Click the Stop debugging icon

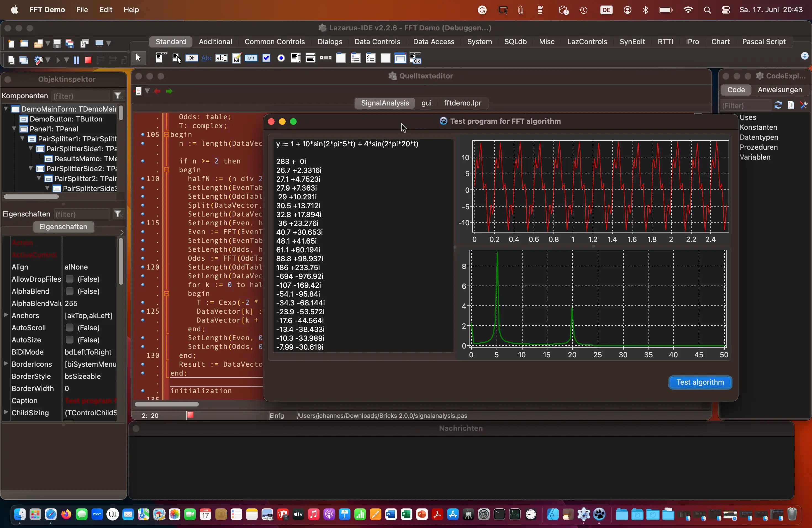pos(87,59)
